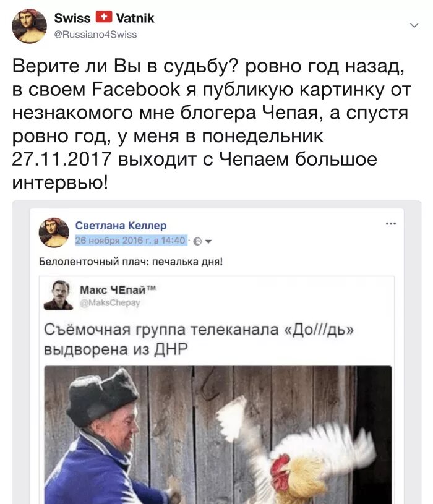433x504 pixels.
Task: Open the Swiss Vatnik profile name
Action: [x=104, y=18]
